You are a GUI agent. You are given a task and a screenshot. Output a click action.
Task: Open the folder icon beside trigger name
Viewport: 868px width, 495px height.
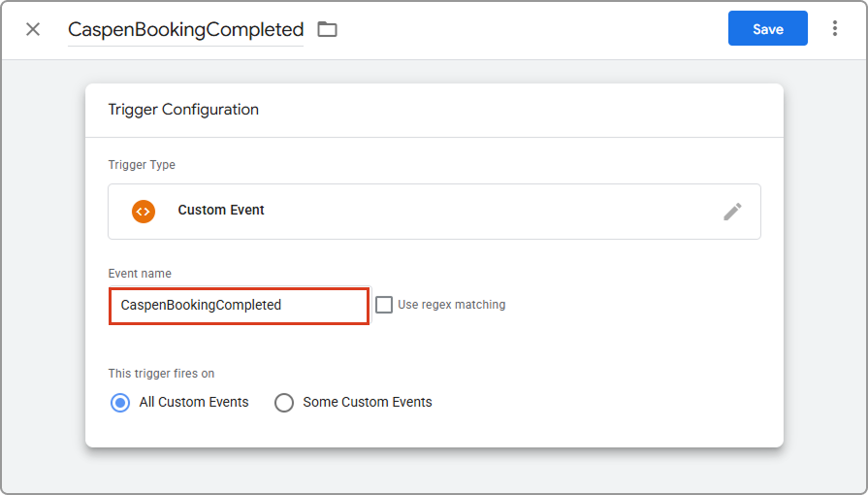328,29
